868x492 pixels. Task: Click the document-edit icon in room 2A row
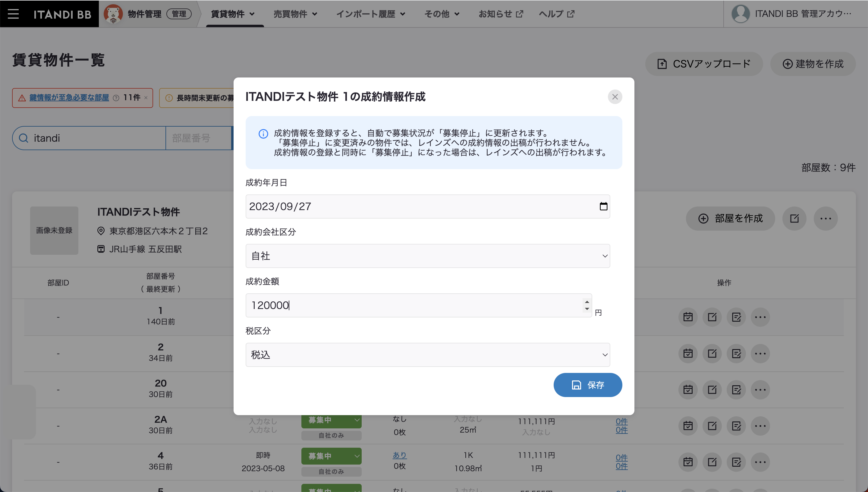click(736, 426)
